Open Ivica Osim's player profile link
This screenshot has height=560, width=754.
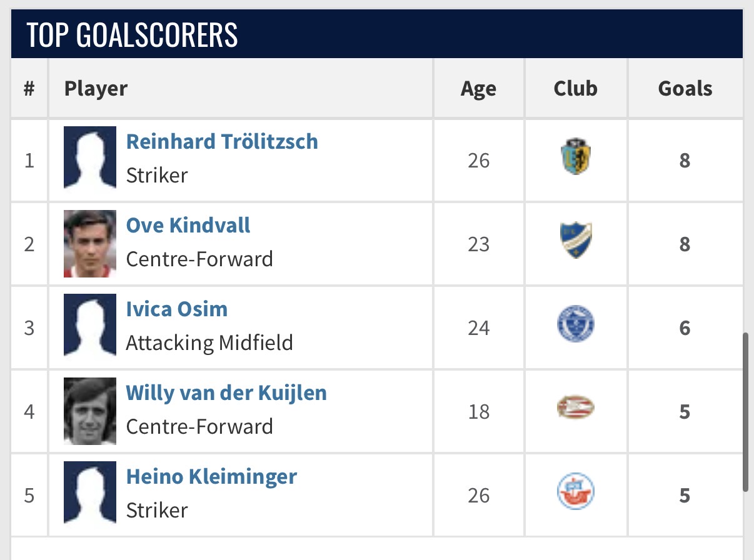(177, 309)
